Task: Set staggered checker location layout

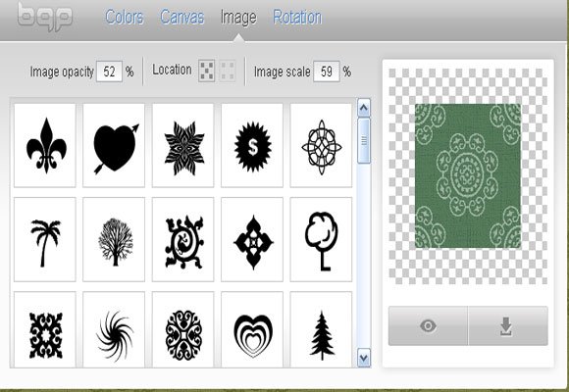Action: pyautogui.click(x=207, y=71)
